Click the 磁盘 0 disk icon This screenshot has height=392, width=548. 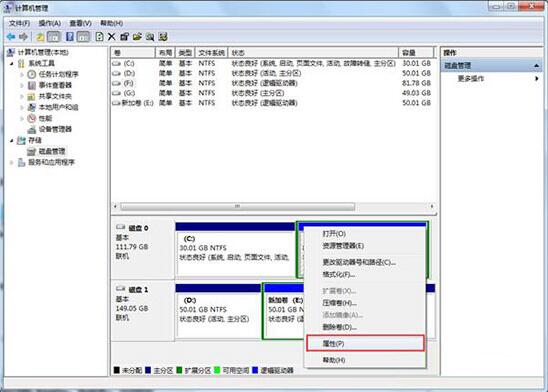click(x=121, y=227)
